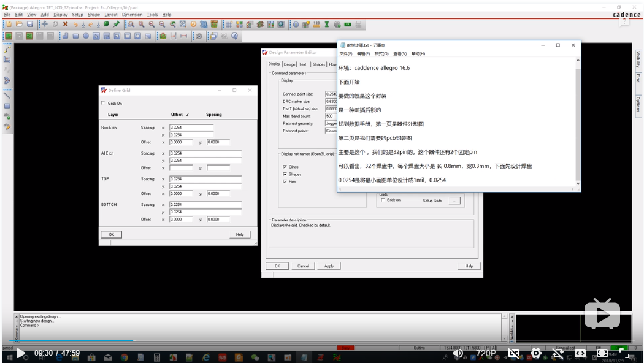Switch to the Text tab
The image size is (644, 363).
pos(303,64)
